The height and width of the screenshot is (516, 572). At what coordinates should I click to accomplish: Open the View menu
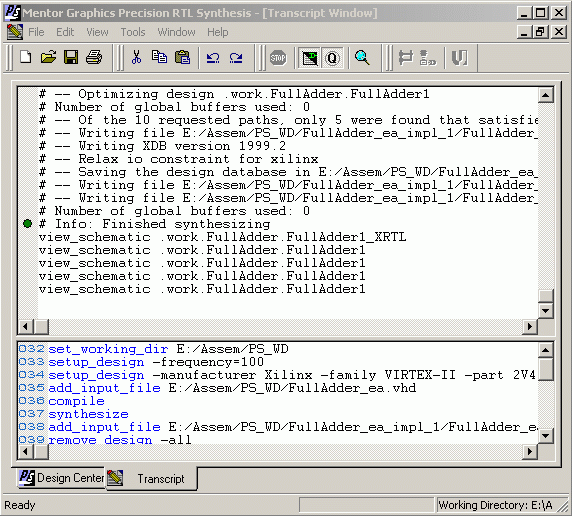click(x=97, y=32)
